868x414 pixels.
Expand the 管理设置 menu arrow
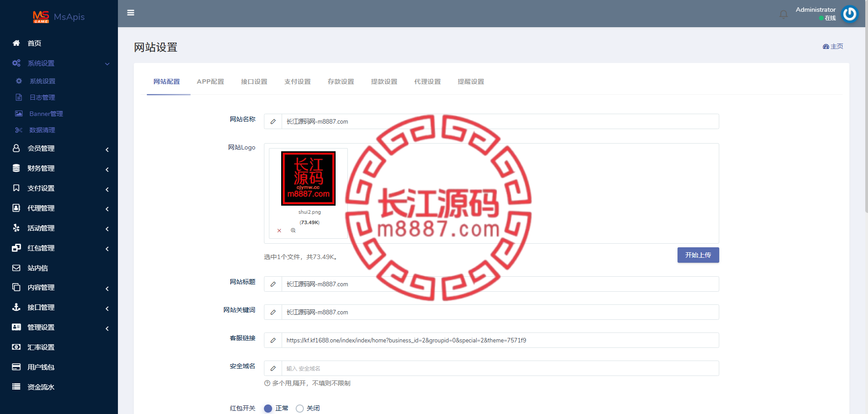coord(107,328)
